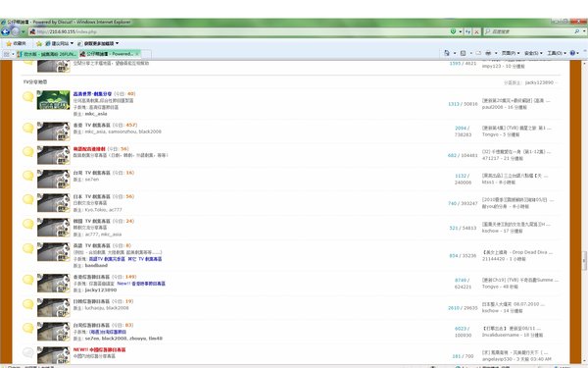Click moderator 'jacky123890' in (今日: 149) row
588x368 pixels.
pos(101,290)
